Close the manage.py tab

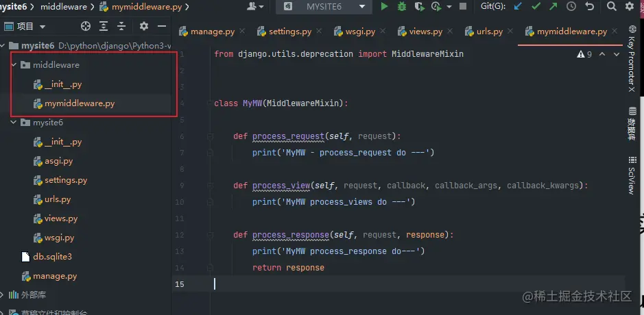[242, 32]
